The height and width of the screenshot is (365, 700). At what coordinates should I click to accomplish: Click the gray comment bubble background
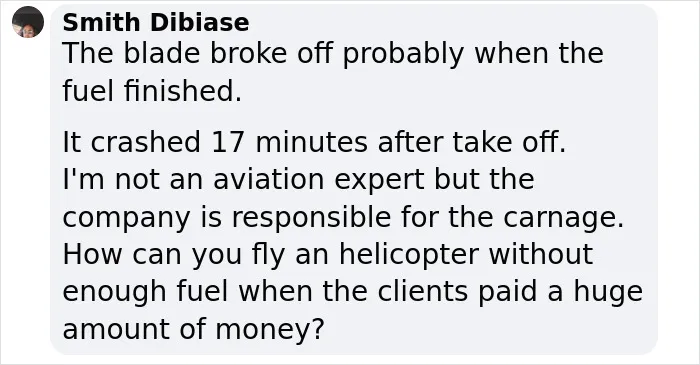[354, 179]
